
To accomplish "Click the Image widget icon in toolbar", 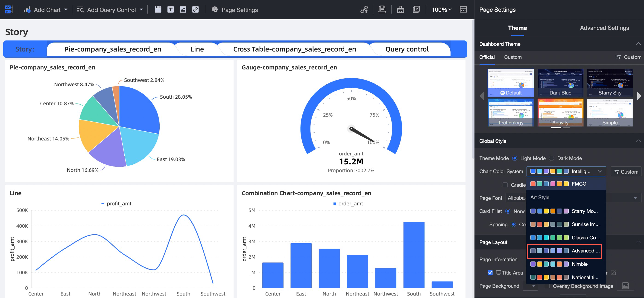I will point(183,10).
